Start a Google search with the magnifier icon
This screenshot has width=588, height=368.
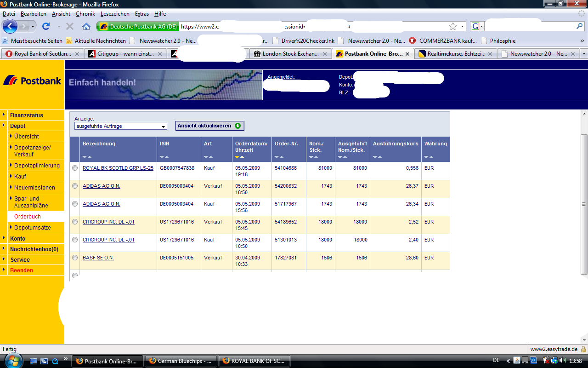coord(579,26)
